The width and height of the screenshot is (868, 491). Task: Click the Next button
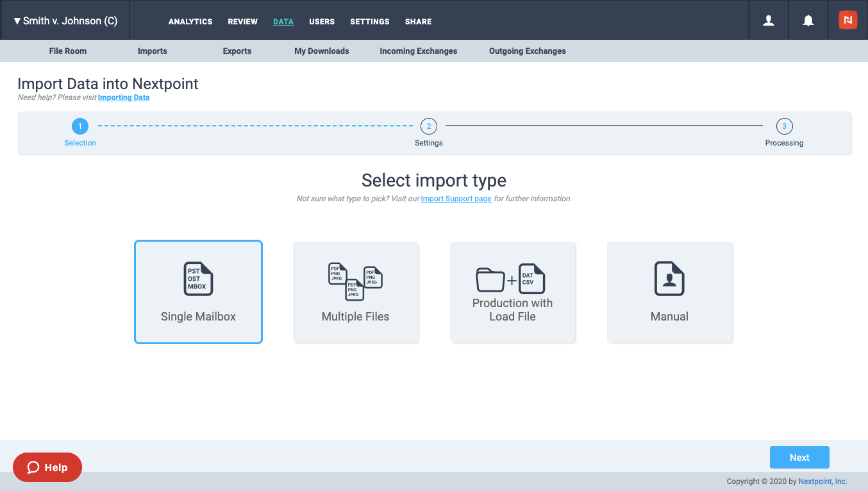click(799, 457)
